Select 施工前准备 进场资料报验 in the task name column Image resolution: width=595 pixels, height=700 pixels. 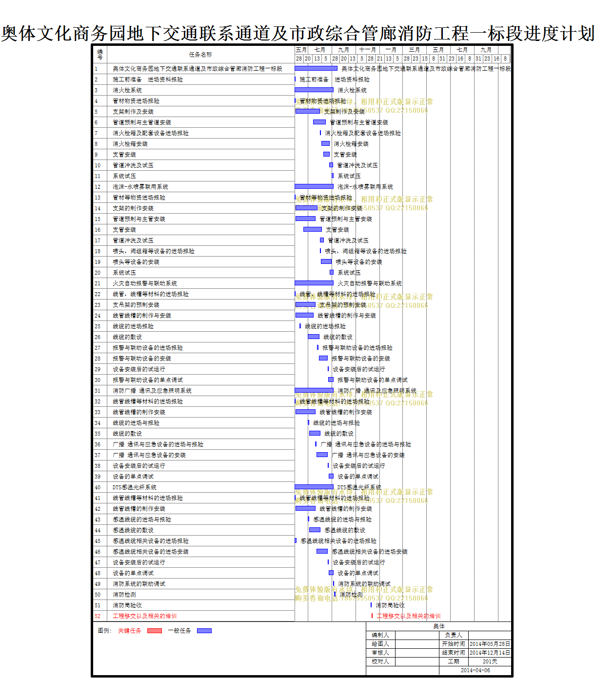(x=148, y=80)
